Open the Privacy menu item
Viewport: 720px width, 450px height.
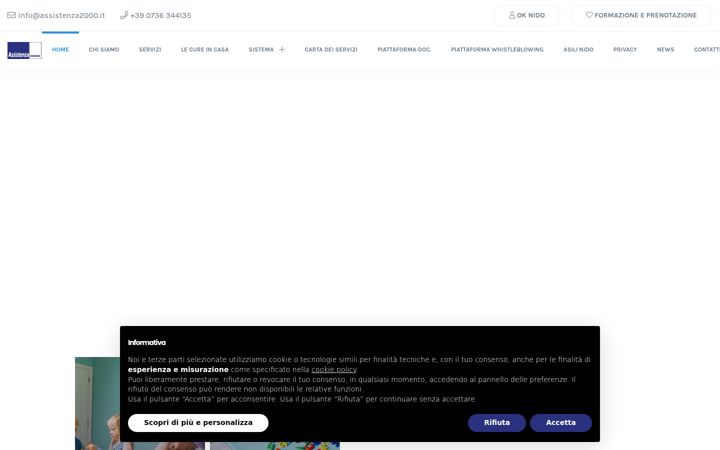[625, 50]
